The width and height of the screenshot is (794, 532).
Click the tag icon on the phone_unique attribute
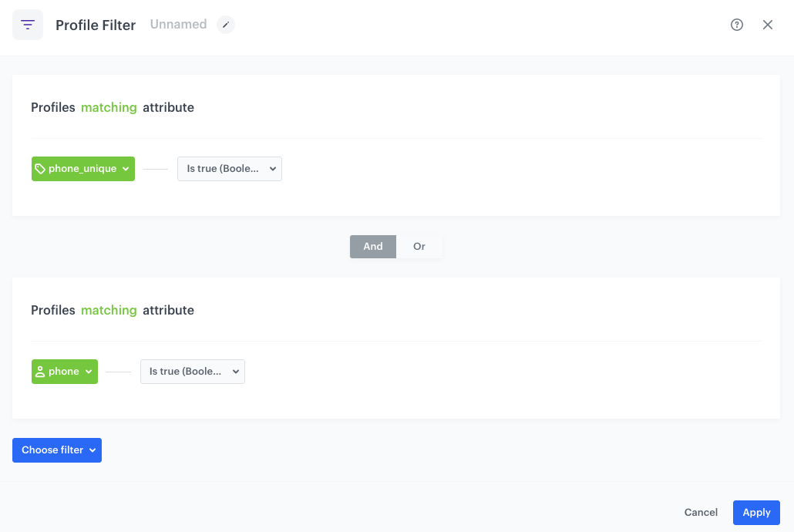pos(40,168)
